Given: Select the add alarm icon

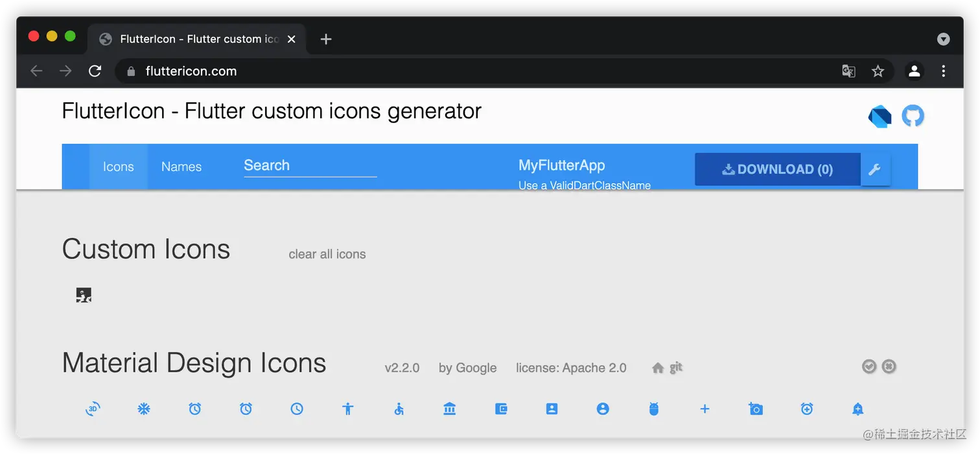Looking at the screenshot, I should coord(807,409).
